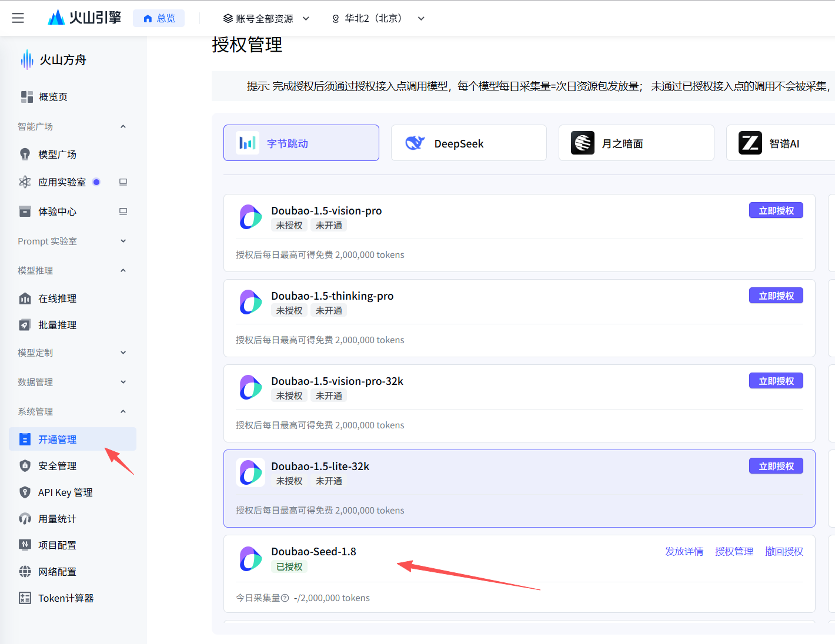Open the 账号全部资源 dropdown

point(266,18)
